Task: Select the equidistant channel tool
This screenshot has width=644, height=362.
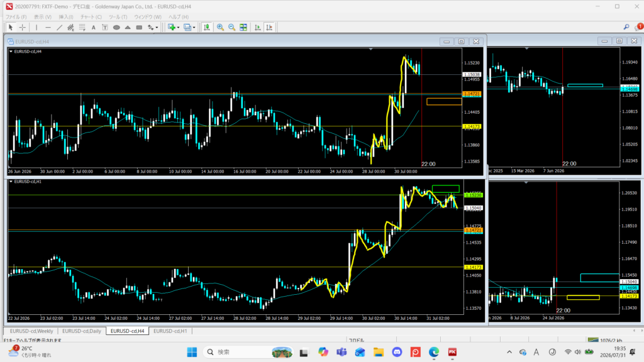Action: 70,28
